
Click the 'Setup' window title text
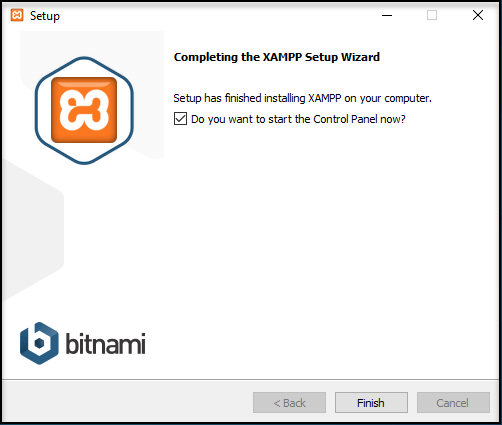[45, 16]
